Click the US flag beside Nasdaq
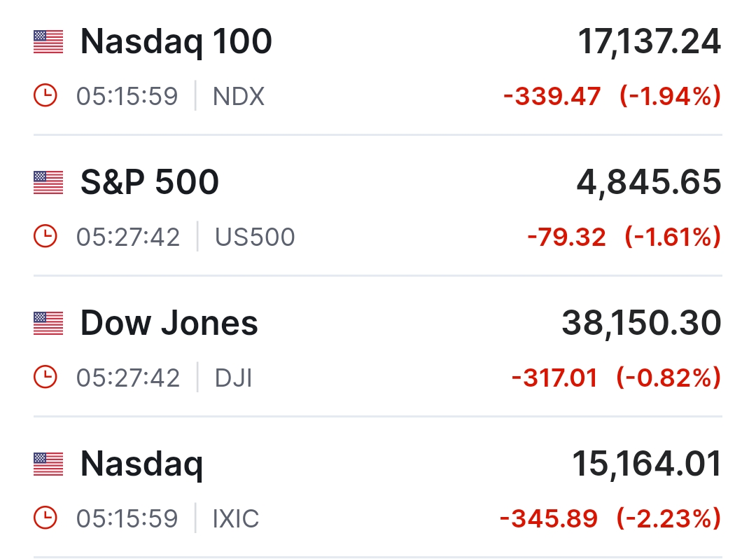 [x=48, y=464]
